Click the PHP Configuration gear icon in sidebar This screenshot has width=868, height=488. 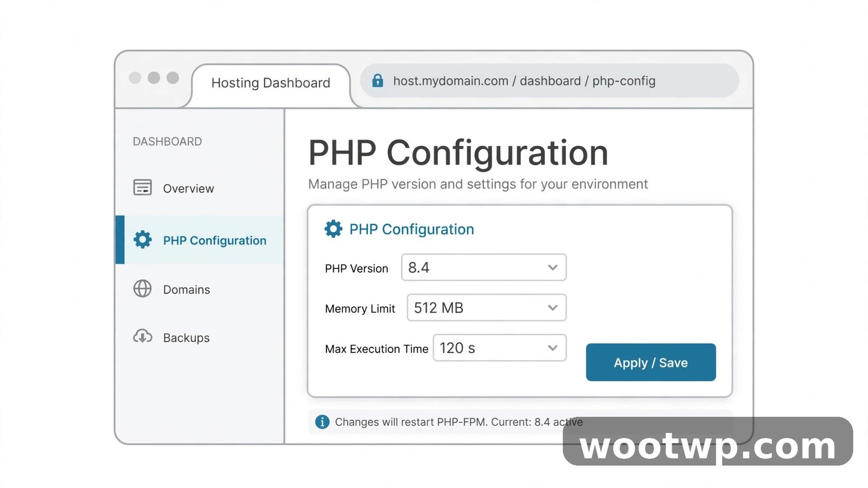pos(143,240)
